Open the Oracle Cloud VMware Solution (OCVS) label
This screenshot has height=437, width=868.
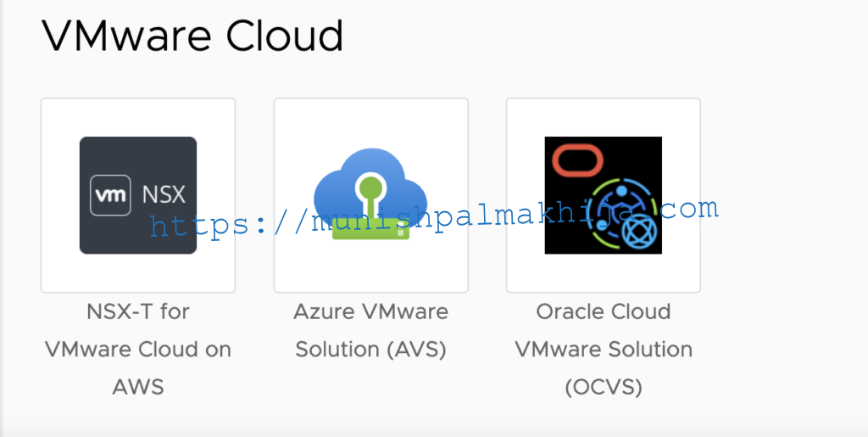click(604, 350)
